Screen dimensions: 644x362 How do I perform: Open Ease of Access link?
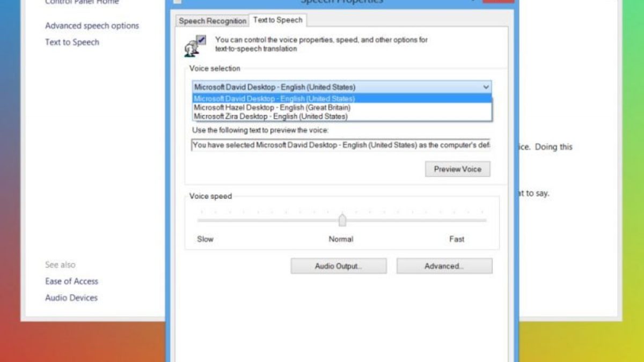pyautogui.click(x=71, y=281)
